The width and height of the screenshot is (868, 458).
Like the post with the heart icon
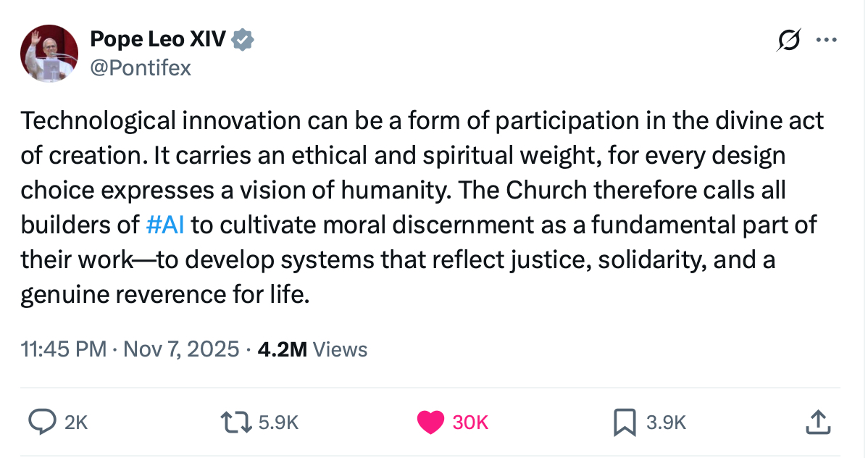coord(430,422)
